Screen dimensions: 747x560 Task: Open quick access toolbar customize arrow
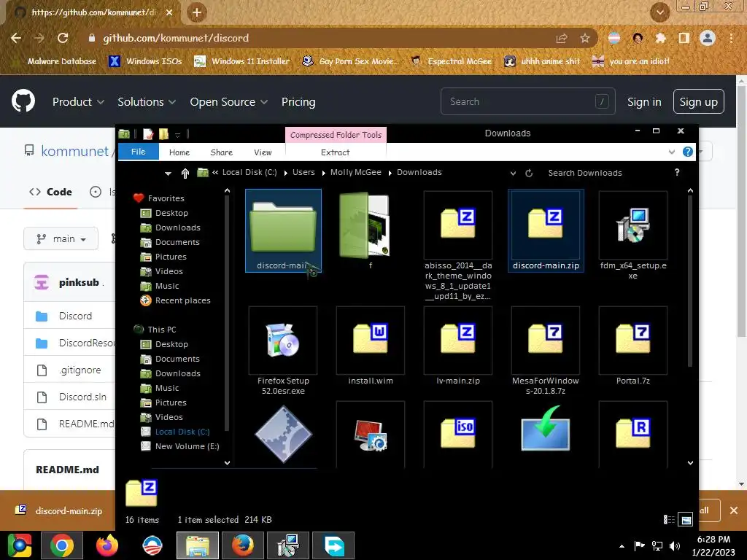pos(177,135)
